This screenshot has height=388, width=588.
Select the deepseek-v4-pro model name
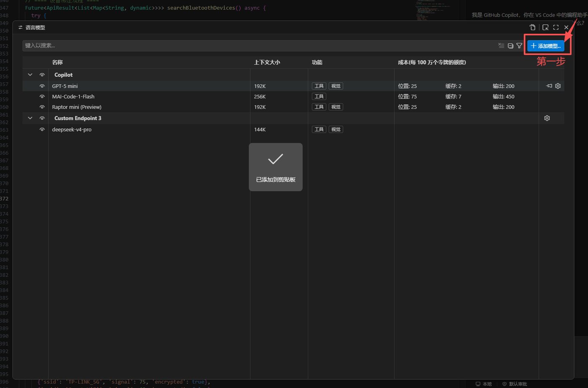click(x=71, y=129)
